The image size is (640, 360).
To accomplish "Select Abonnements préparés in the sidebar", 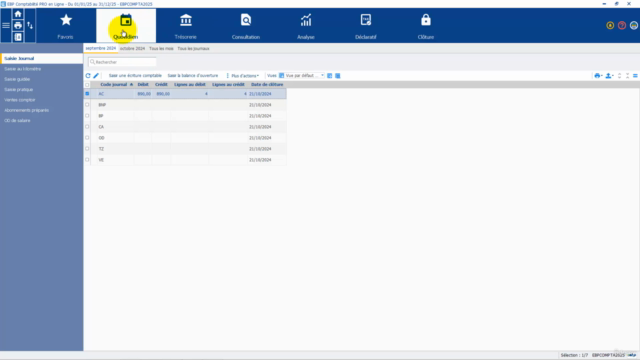I will click(x=27, y=110).
